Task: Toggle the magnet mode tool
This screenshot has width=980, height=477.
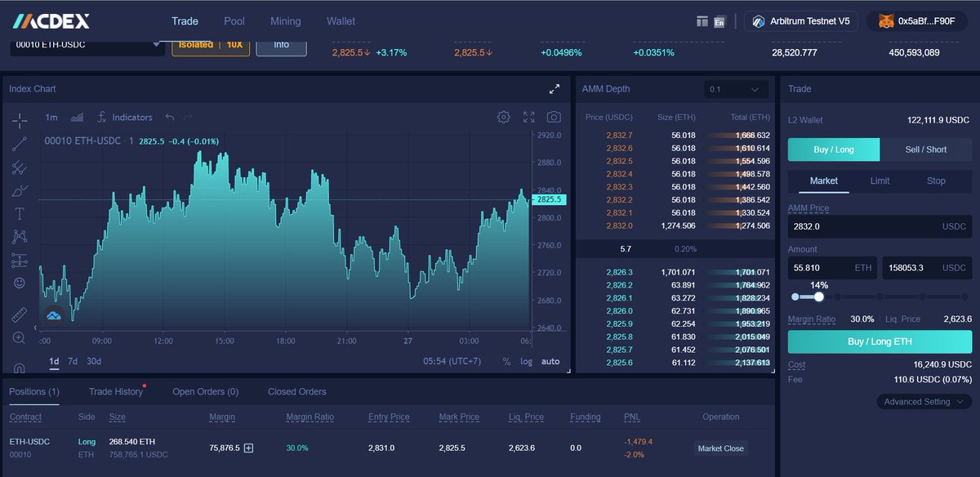Action: pyautogui.click(x=20, y=368)
